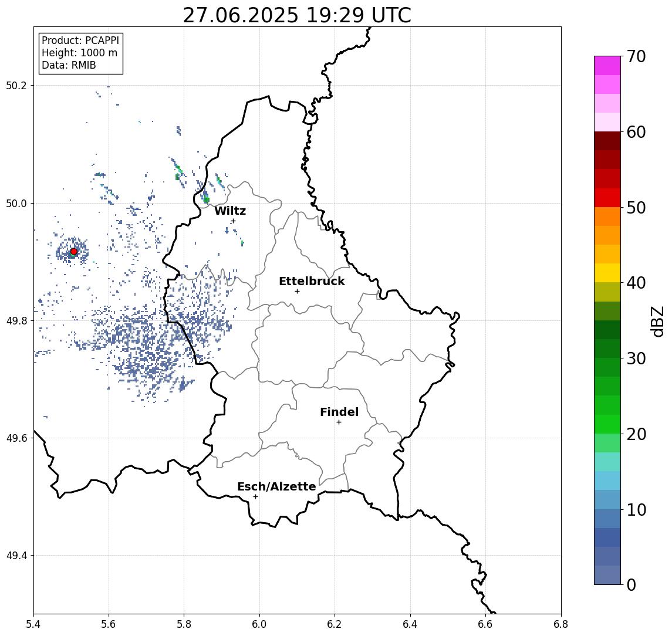672x636 pixels.
Task: Click the latitude axis label 49.6
Action: (16, 438)
